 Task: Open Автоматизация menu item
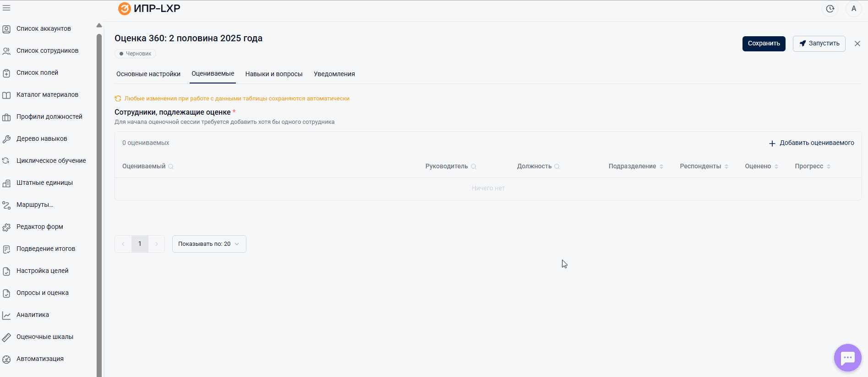coord(40,359)
